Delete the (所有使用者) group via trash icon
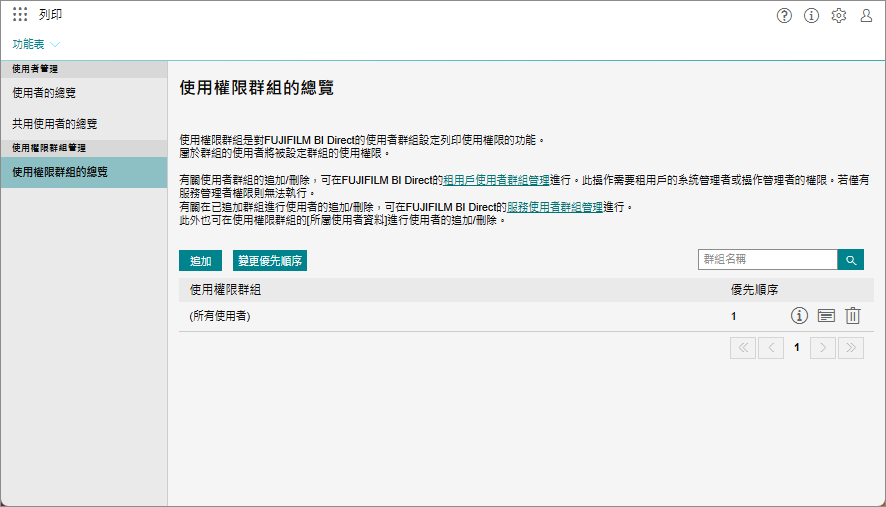The height and width of the screenshot is (507, 886). (x=852, y=316)
